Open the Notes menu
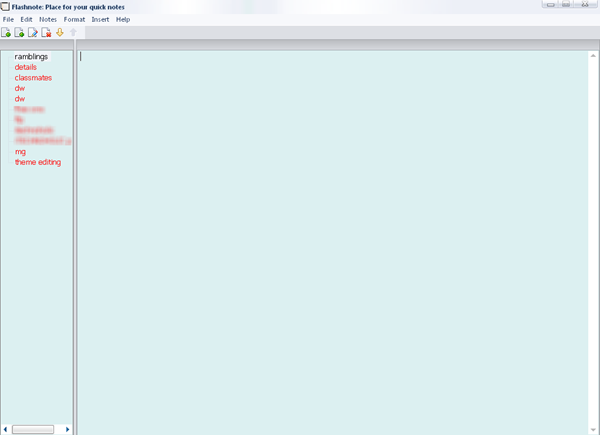This screenshot has height=435, width=600. tap(48, 20)
